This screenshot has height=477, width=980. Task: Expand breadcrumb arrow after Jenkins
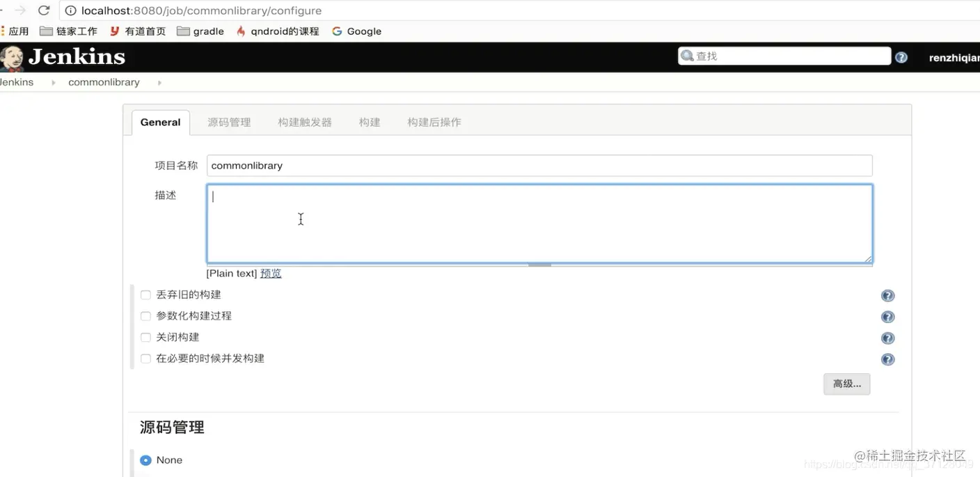54,83
